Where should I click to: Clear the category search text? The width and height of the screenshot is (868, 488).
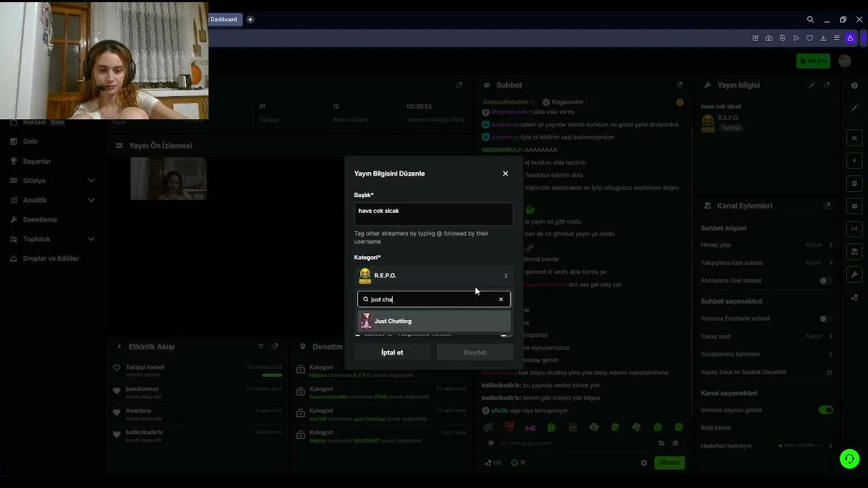[501, 300]
